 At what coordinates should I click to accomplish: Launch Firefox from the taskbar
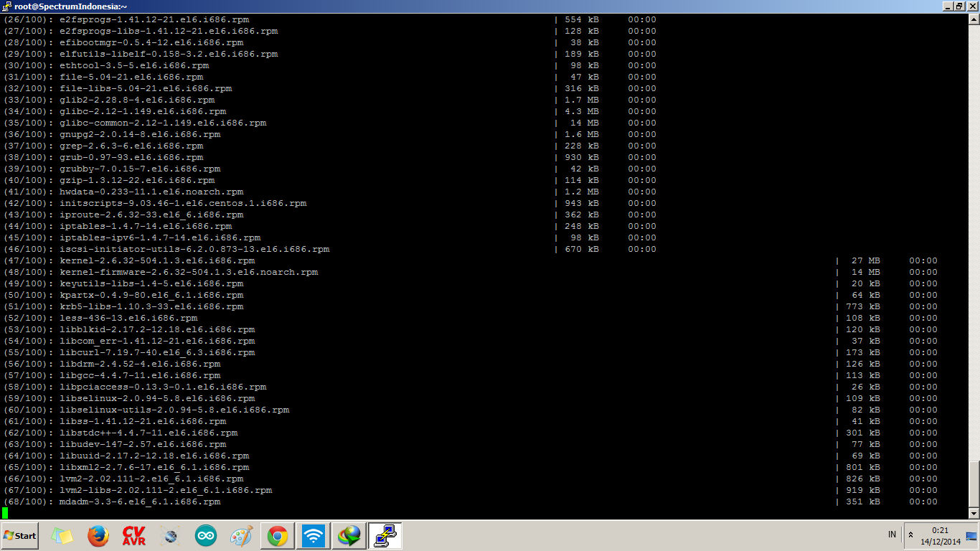[98, 536]
